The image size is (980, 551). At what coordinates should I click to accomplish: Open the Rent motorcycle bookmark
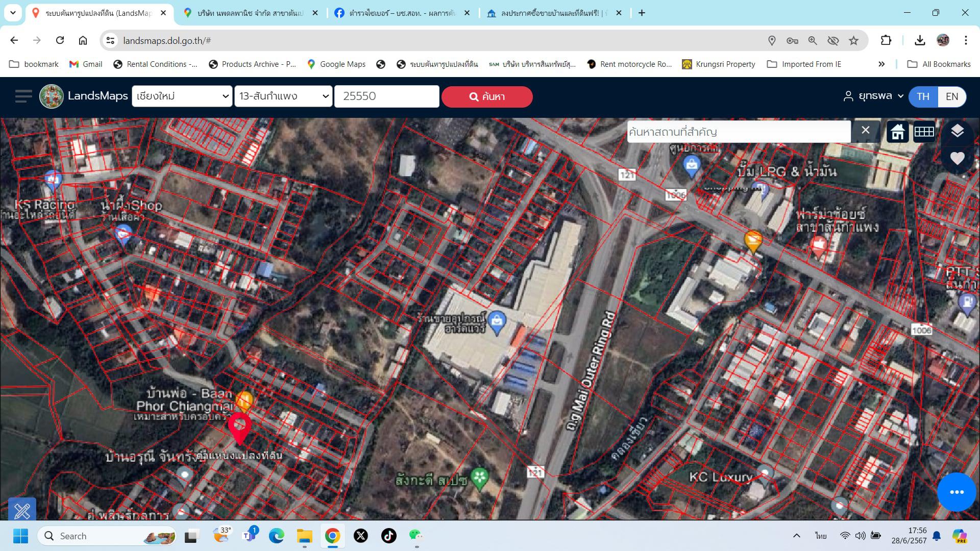[x=629, y=64]
